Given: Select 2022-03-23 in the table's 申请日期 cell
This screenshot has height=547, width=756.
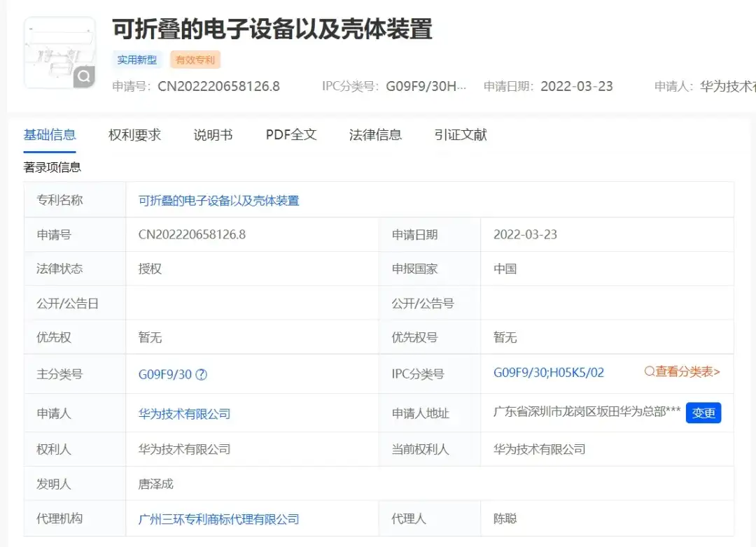Looking at the screenshot, I should 525,235.
